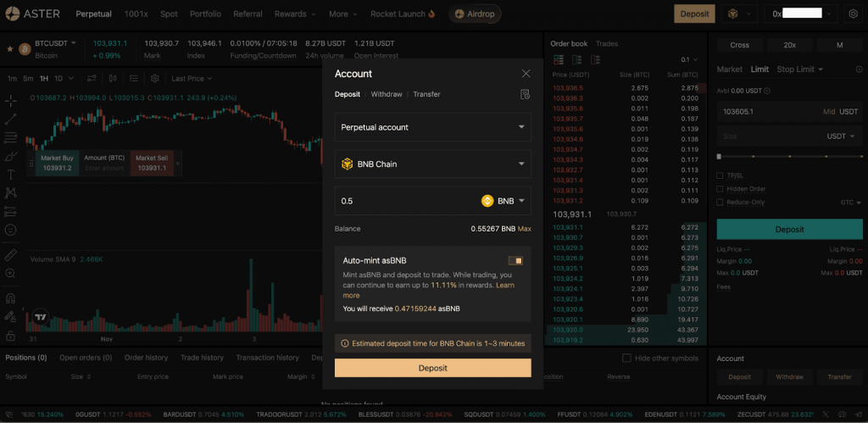The width and height of the screenshot is (868, 423).
Task: Pick the text tool in chart toolbar
Action: (x=11, y=175)
